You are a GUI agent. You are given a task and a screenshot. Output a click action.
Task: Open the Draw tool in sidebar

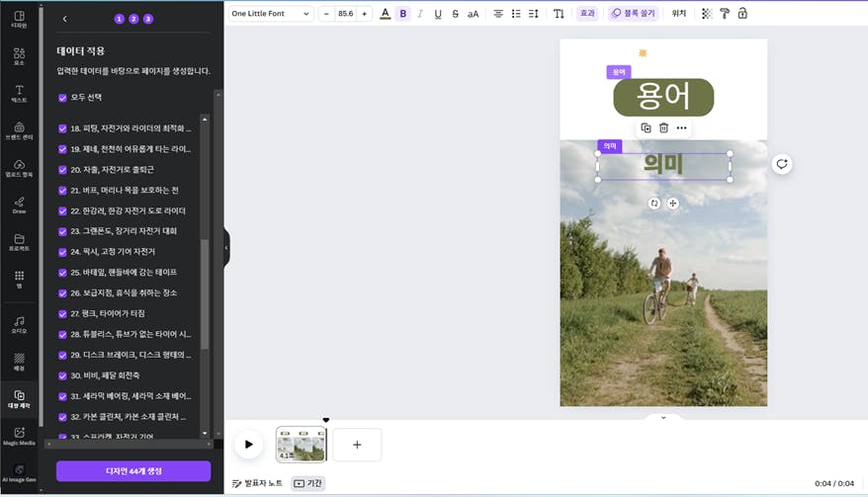19,204
